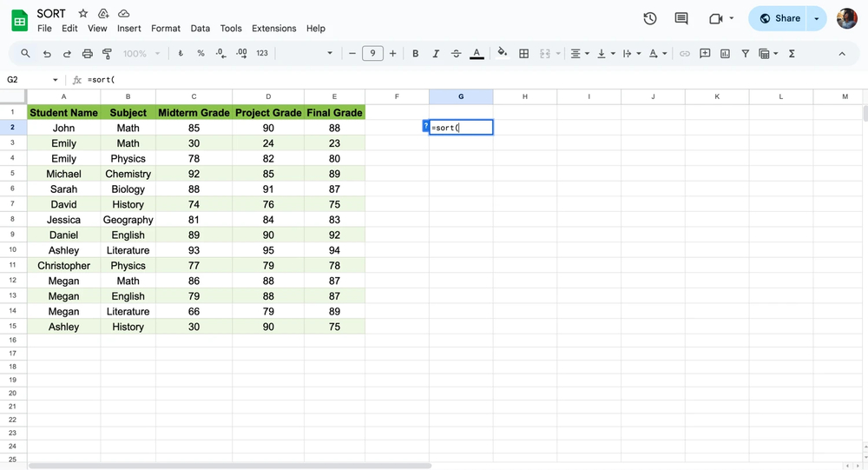This screenshot has height=470, width=868.
Task: Click the functions sigma icon
Action: (792, 54)
